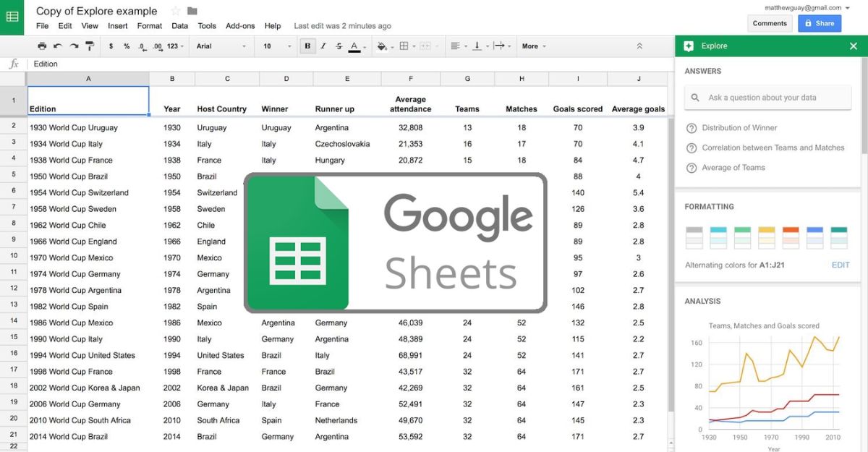
Task: Increase decimal places
Action: [158, 46]
